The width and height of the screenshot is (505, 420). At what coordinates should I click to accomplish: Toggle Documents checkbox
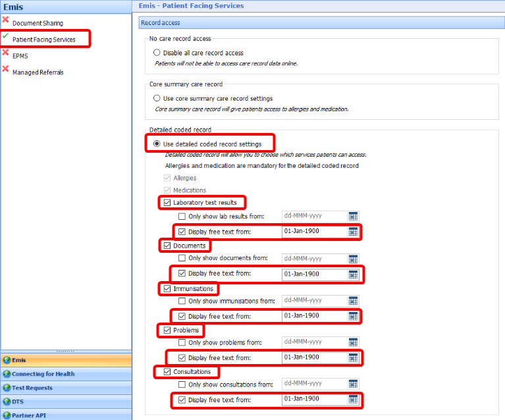(x=167, y=246)
